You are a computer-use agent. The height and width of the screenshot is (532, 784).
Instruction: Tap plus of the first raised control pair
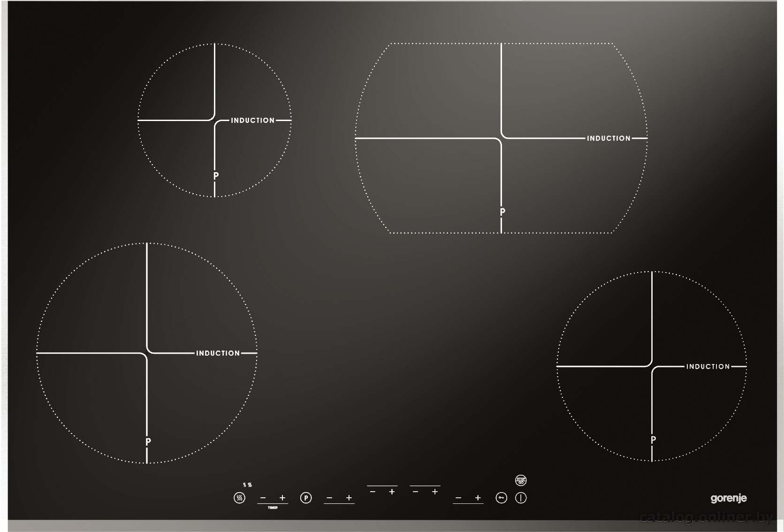392,492
